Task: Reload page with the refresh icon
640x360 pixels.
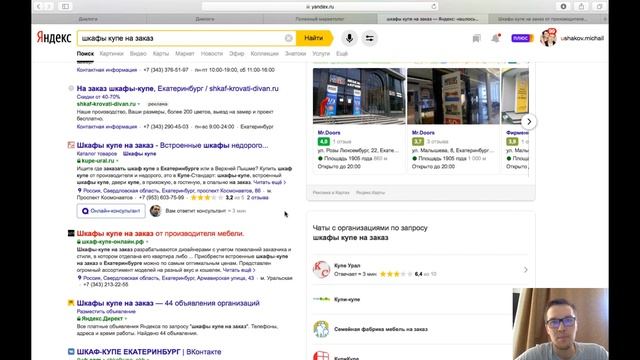Action: (433, 7)
